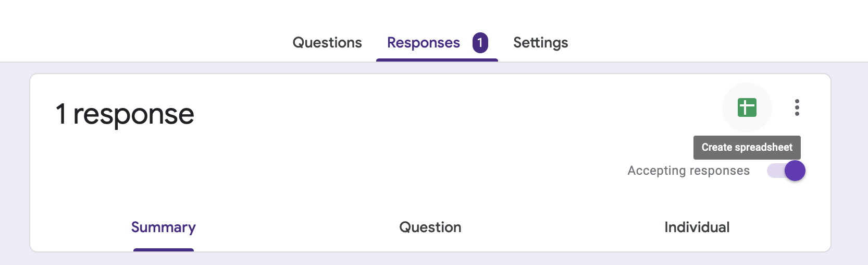
Task: View the Individual responses tab
Action: (x=697, y=227)
